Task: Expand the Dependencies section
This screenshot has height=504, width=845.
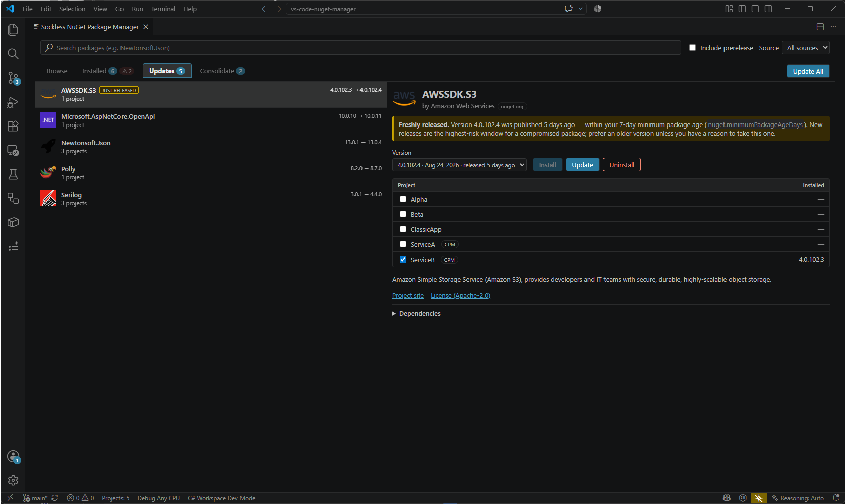Action: (416, 313)
